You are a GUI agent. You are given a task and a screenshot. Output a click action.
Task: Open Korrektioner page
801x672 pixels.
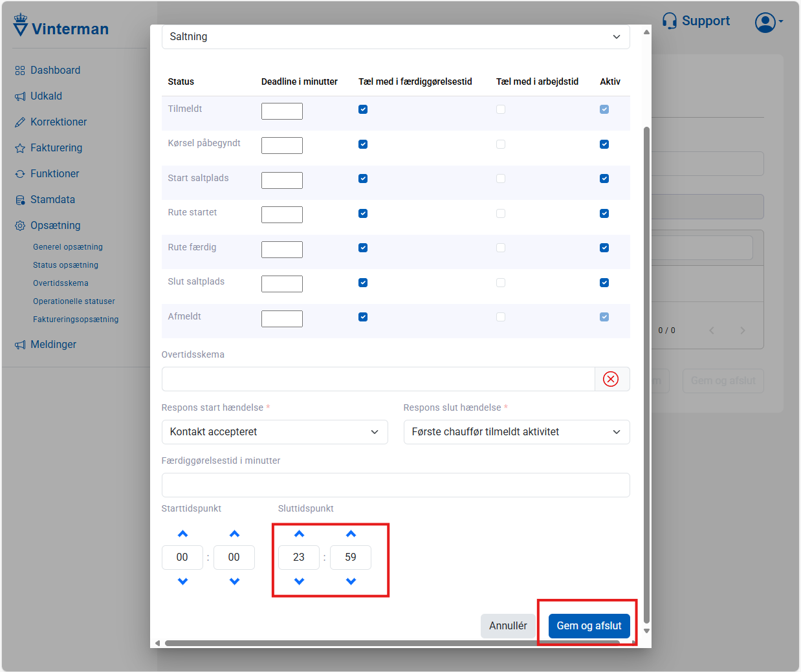[x=58, y=122]
